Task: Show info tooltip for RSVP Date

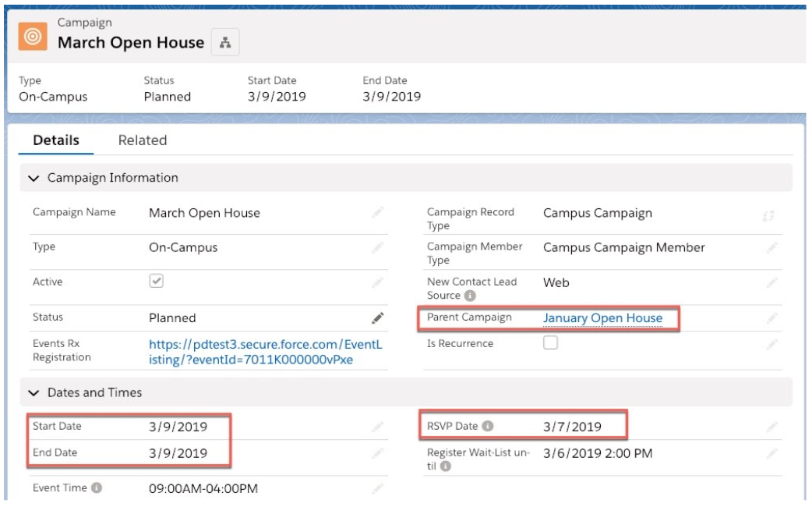Action: pos(488,426)
